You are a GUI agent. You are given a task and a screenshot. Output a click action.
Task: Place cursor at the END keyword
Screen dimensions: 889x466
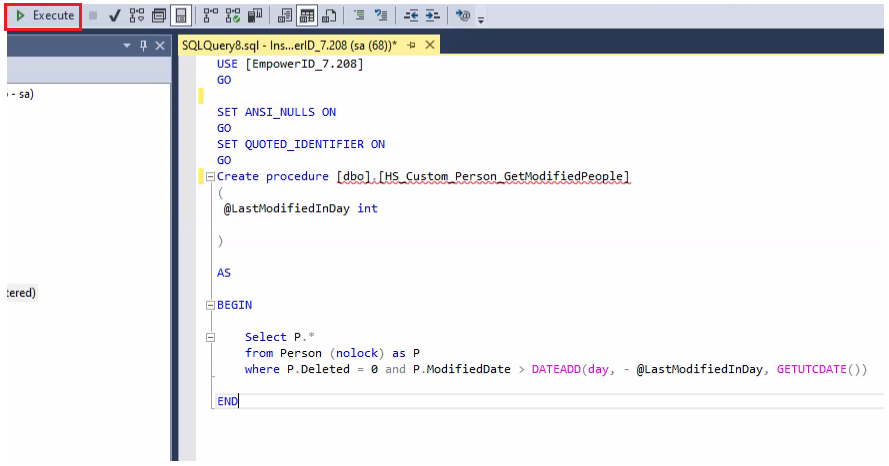point(227,401)
